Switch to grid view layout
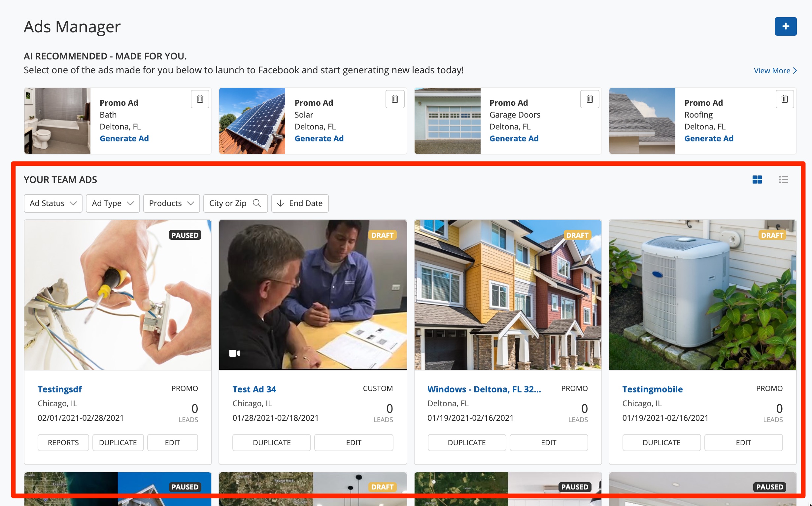This screenshot has height=506, width=812. [x=757, y=180]
